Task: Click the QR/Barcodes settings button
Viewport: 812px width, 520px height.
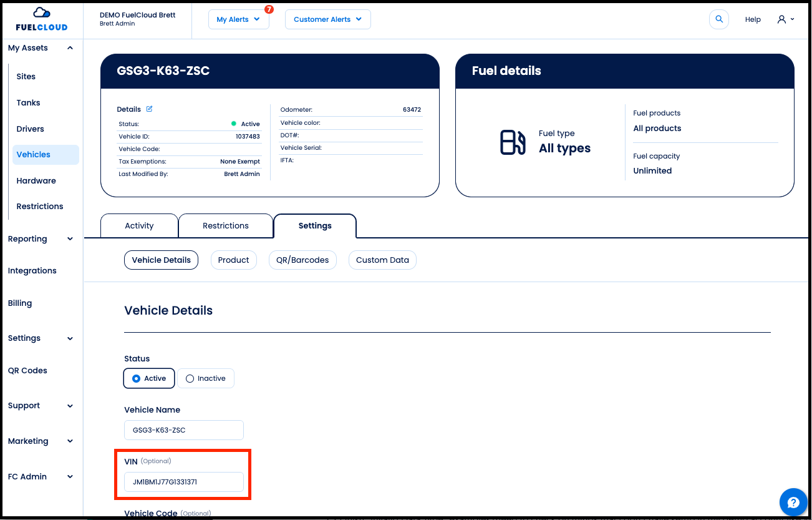Action: (302, 260)
